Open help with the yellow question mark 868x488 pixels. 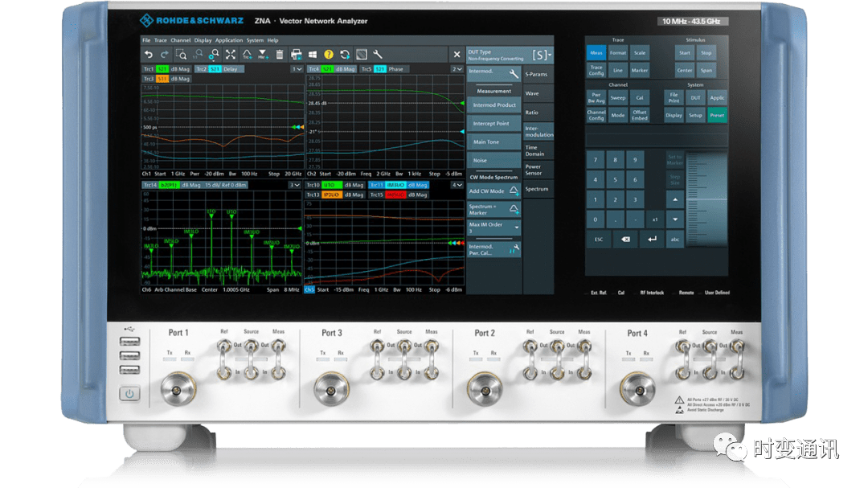pyautogui.click(x=328, y=55)
